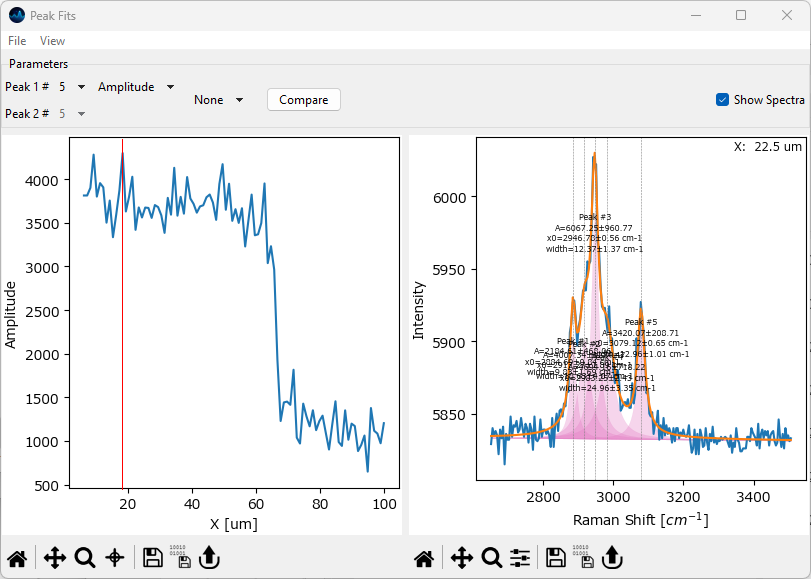
Task: Click the Peak #3 annotation in spectrum
Action: [594, 217]
